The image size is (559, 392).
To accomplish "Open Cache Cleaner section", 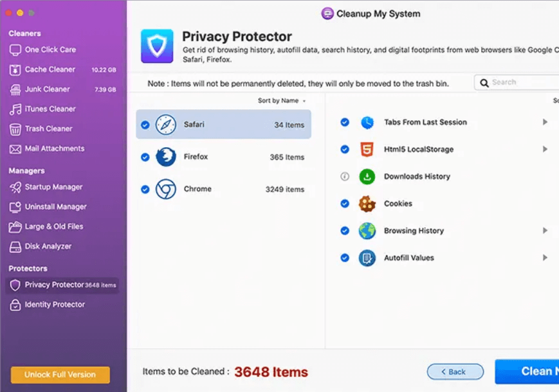I will [x=62, y=70].
